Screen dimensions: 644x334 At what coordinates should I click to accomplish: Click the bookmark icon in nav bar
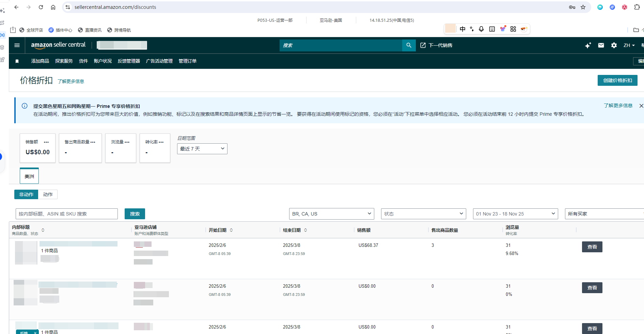coord(17,61)
